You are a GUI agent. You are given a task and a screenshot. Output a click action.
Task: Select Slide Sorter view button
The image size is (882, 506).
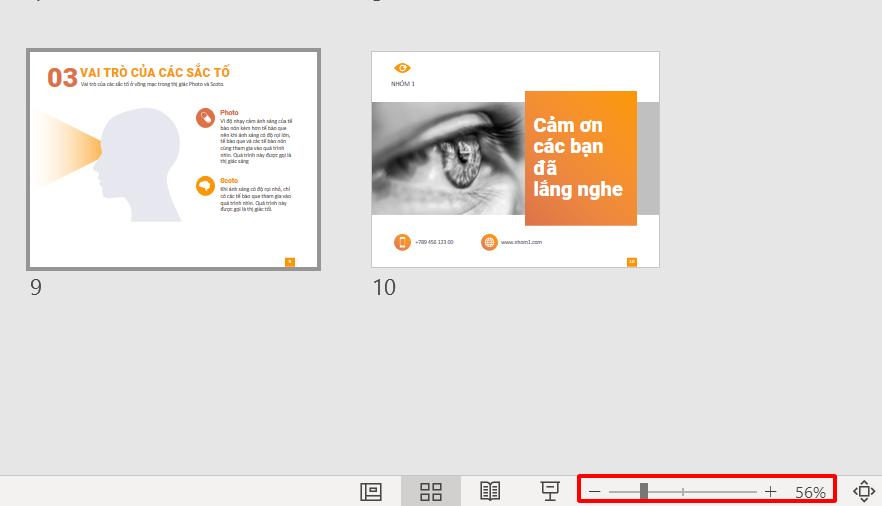click(431, 492)
